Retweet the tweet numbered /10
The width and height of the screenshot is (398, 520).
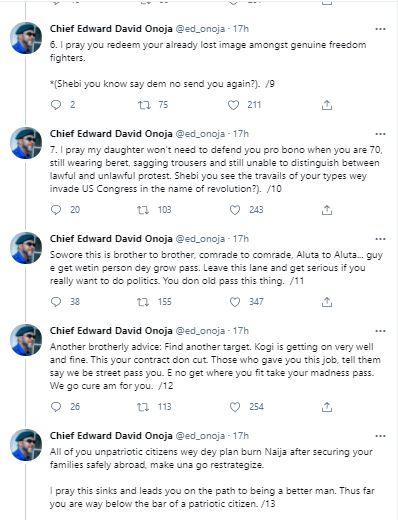tap(143, 210)
